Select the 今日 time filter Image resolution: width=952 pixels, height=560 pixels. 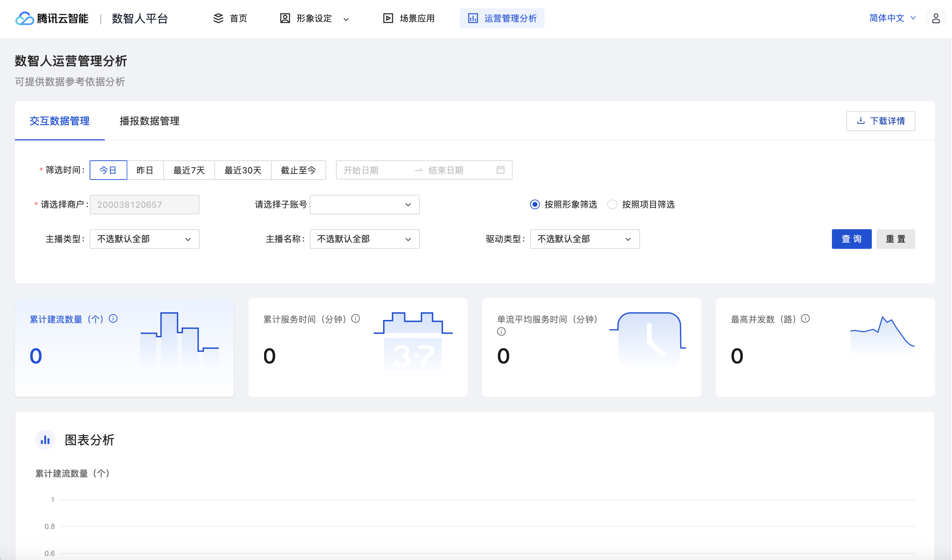tap(108, 170)
